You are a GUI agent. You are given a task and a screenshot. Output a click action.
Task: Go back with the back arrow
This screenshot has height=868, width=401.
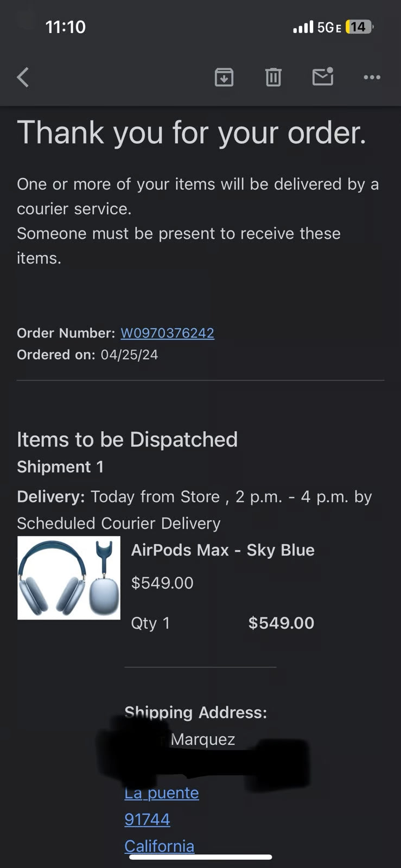click(23, 77)
